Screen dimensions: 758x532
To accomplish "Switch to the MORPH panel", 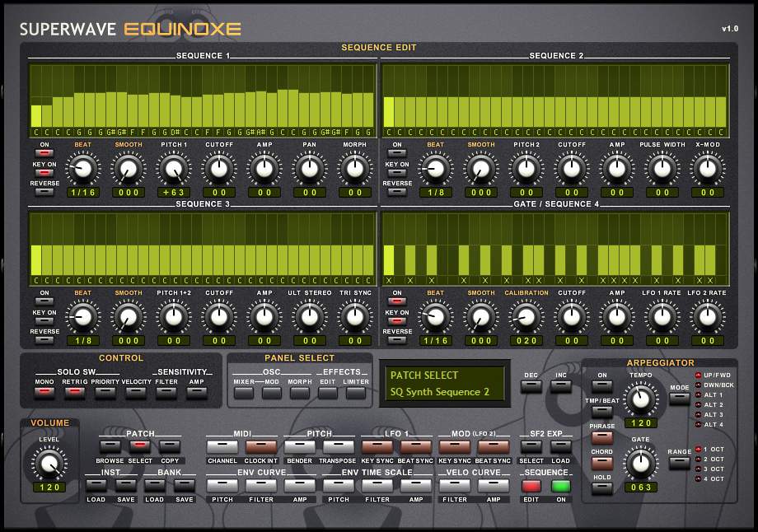I will [300, 393].
